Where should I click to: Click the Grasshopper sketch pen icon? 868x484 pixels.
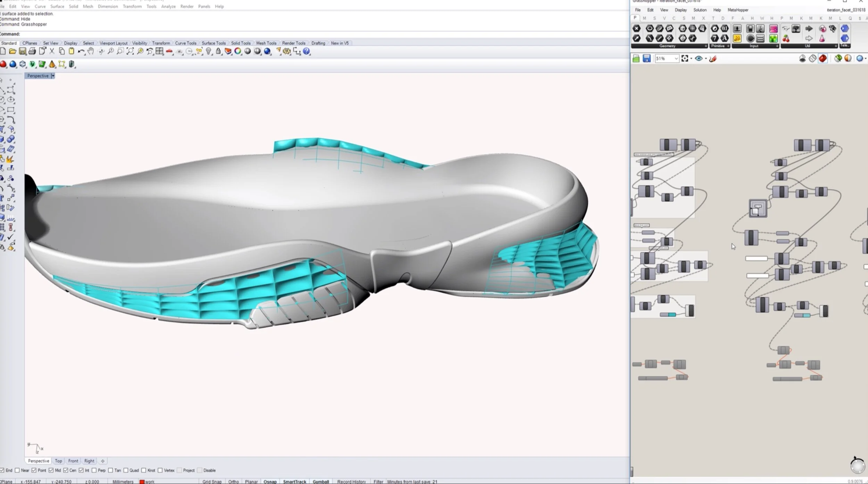[x=713, y=58]
